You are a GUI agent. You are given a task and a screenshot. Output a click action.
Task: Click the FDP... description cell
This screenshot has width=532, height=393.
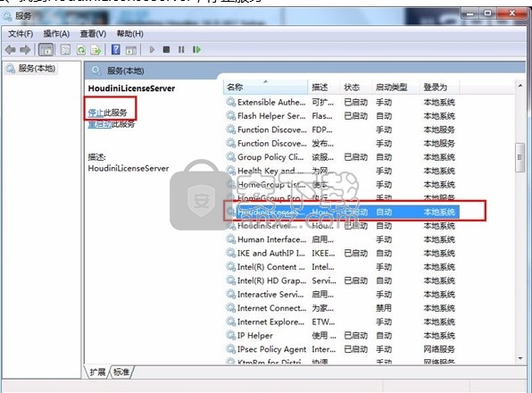click(x=322, y=130)
